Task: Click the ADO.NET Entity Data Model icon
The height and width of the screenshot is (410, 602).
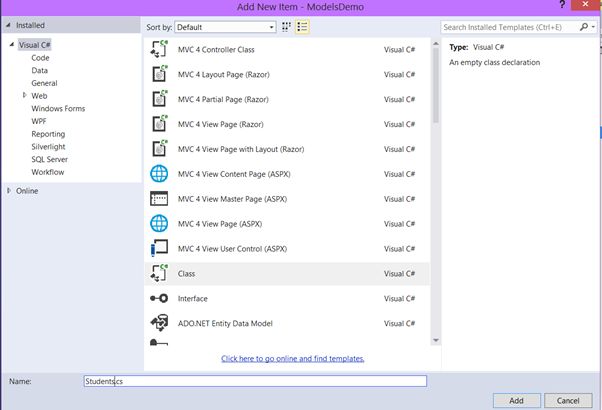Action: (x=159, y=323)
